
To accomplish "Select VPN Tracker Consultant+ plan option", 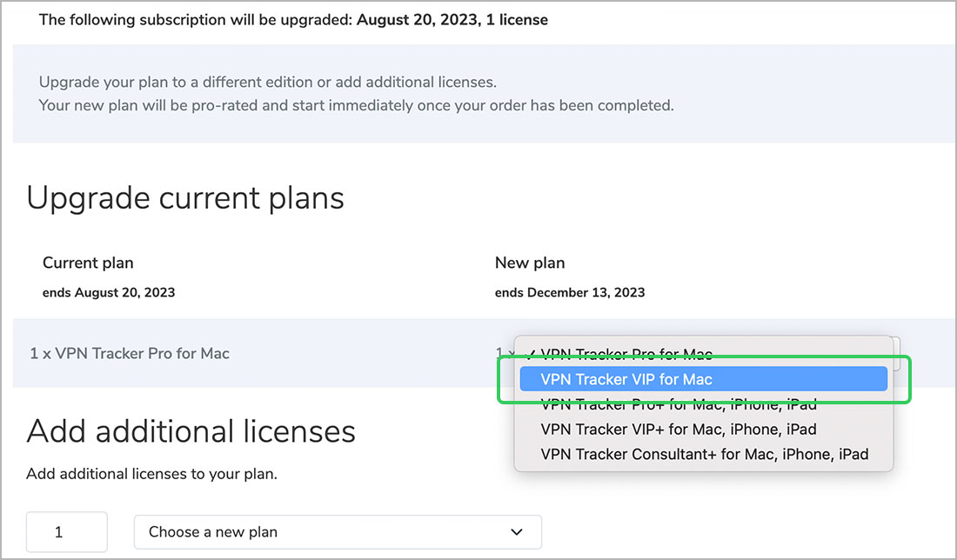I will 704,454.
